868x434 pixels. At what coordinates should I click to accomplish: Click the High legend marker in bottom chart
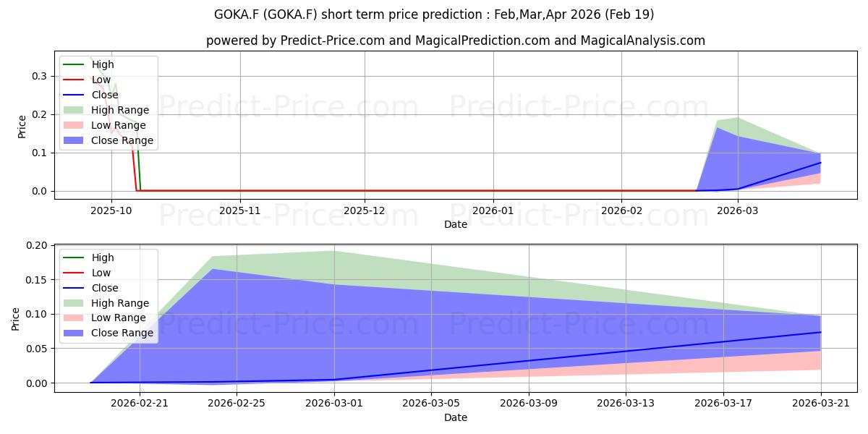(75, 258)
